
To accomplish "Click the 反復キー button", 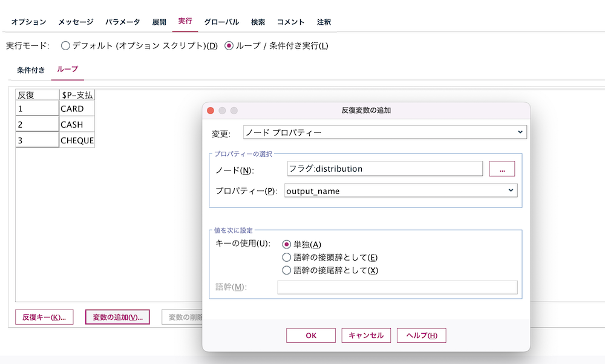I will (x=44, y=317).
